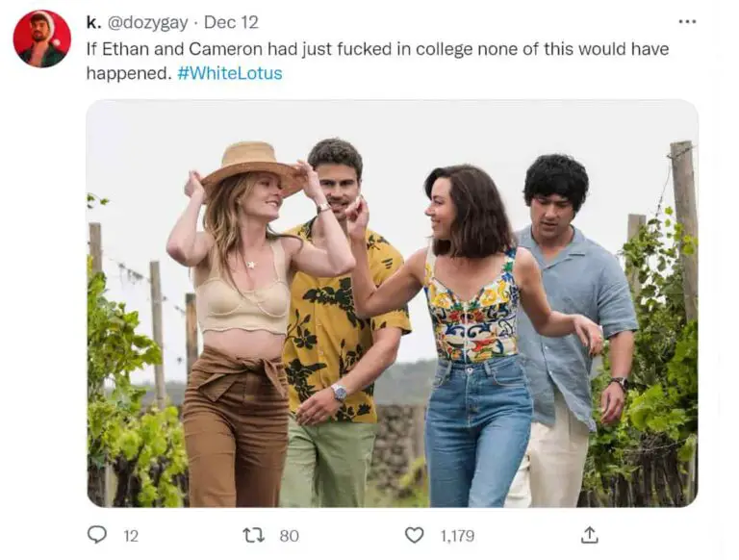The image size is (739, 560).
Task: Click the retweet count of 80
Action: point(289,536)
